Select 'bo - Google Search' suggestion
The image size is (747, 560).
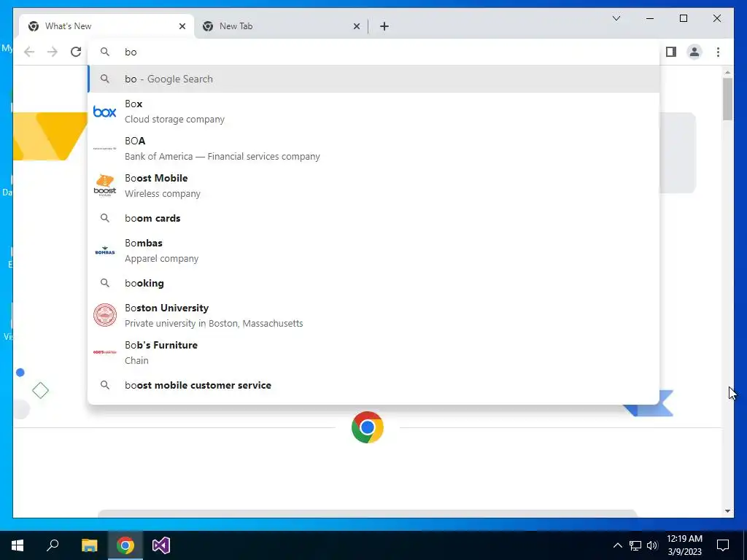tap(373, 79)
